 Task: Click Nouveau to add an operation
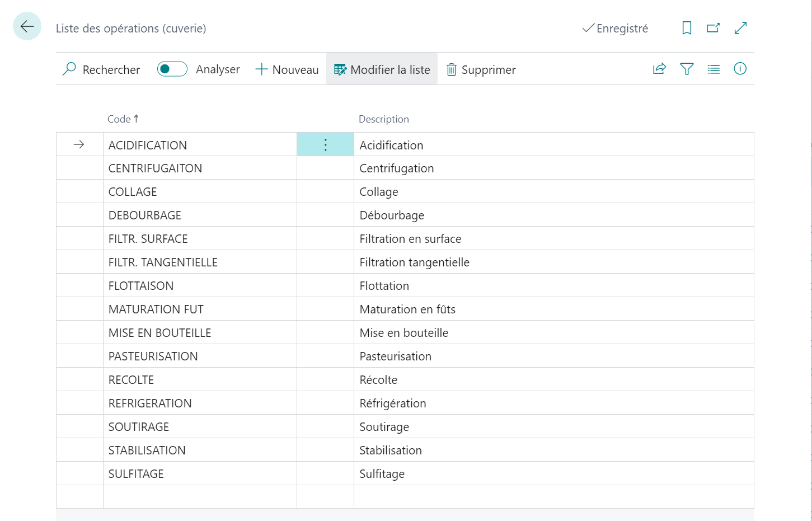287,69
